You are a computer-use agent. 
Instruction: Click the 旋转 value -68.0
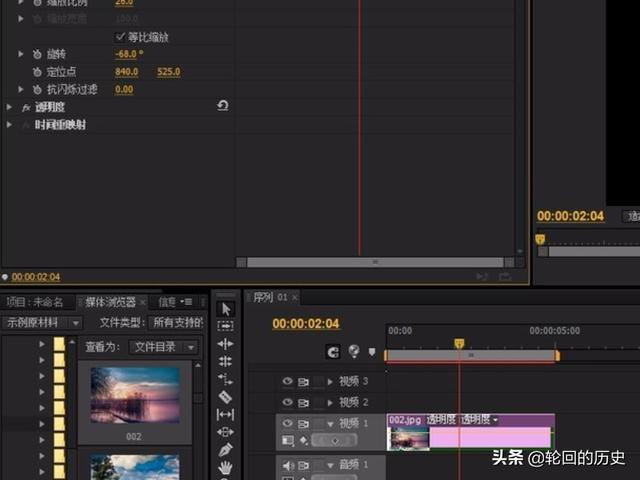pos(129,54)
